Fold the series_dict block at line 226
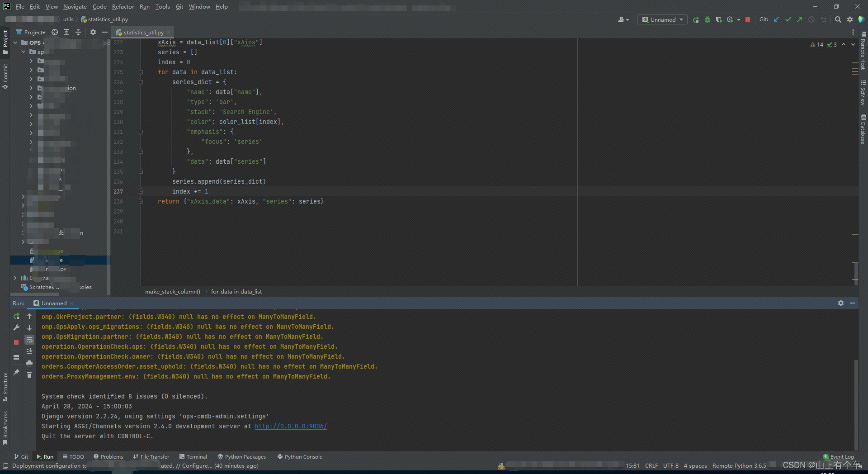Viewport: 868px width, 474px height. click(141, 82)
